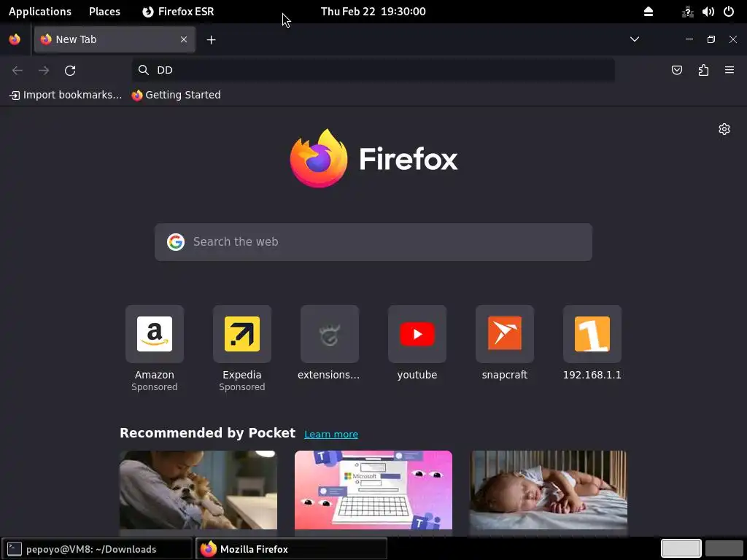
Task: Expand the list all tabs chevron
Action: click(x=635, y=39)
